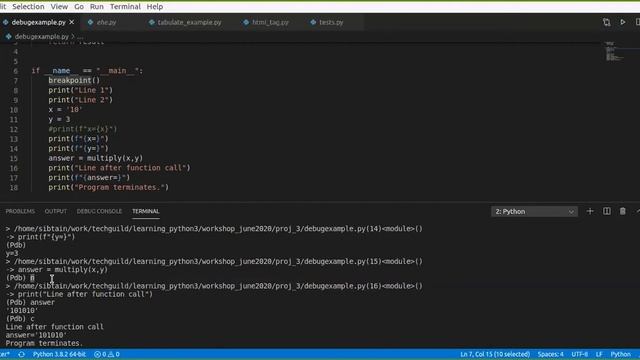Open the Terminal menu

(125, 7)
